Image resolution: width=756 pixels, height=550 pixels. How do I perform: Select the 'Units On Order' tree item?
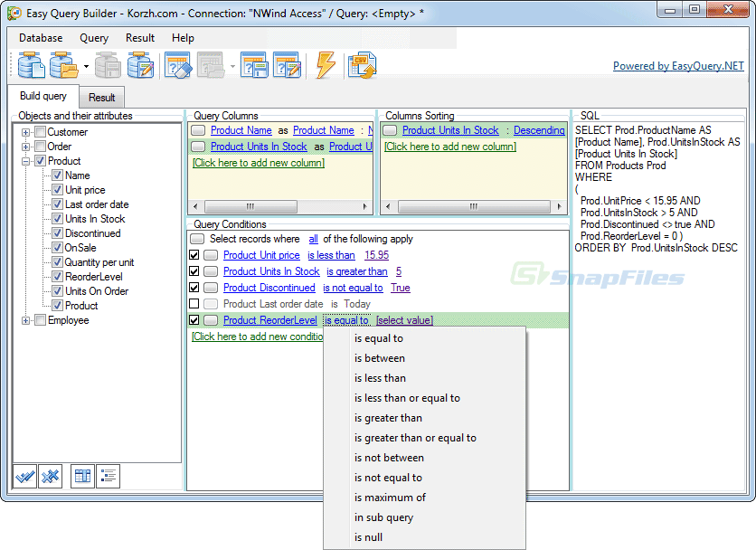97,291
